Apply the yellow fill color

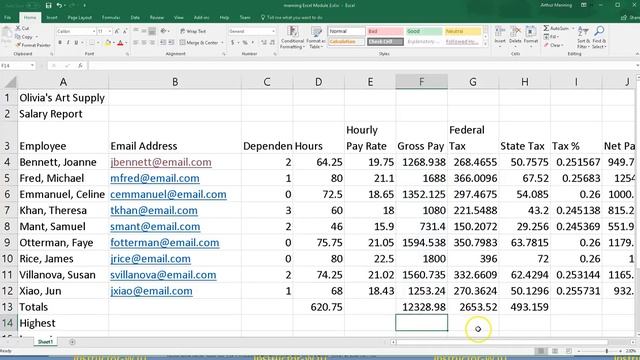pyautogui.click(x=108, y=43)
